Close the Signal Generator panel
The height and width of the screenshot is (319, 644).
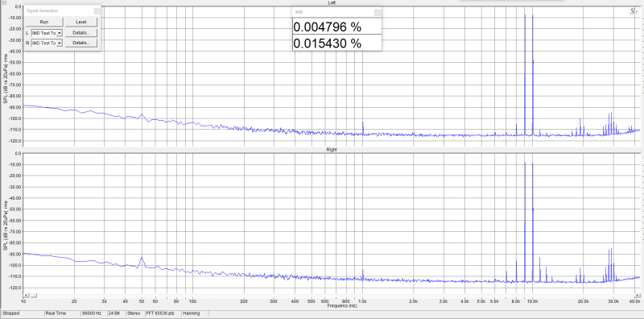pos(97,10)
